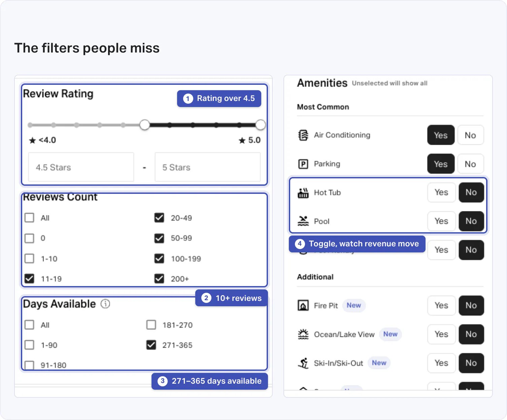Check the All box under Days Available
This screenshot has width=507, height=420.
(30, 325)
